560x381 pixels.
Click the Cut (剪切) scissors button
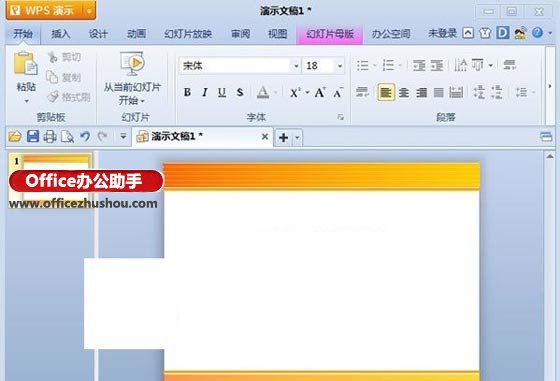click(x=64, y=57)
